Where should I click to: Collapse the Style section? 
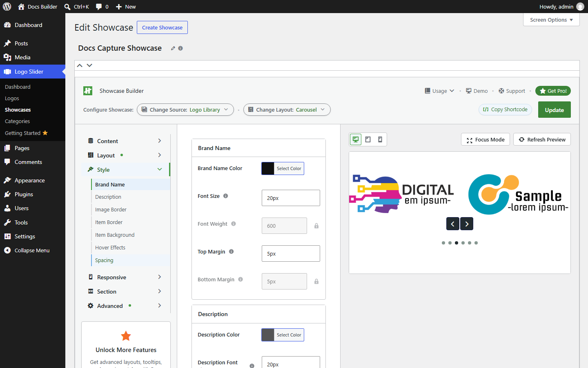pos(125,170)
